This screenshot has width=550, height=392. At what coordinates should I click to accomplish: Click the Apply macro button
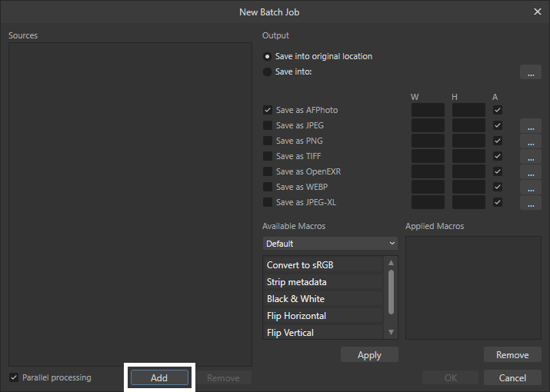point(369,355)
